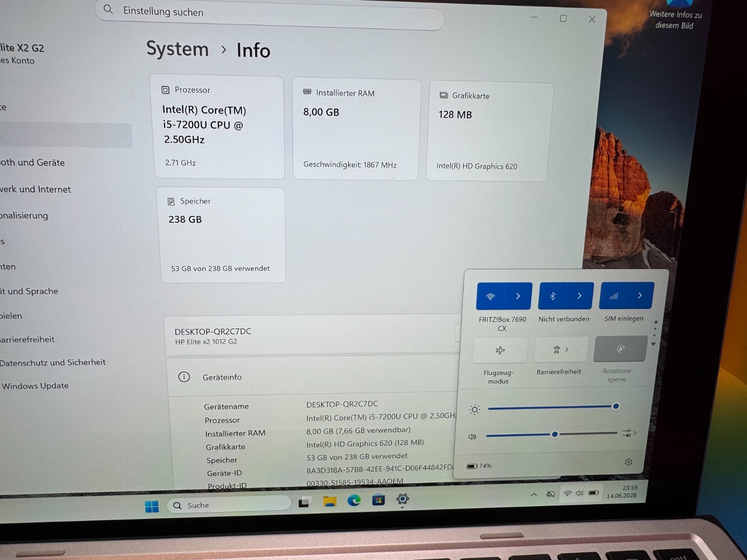The height and width of the screenshot is (560, 747).
Task: Select the text 'HP Elite x2 1012 G2'
Action: (x=206, y=342)
